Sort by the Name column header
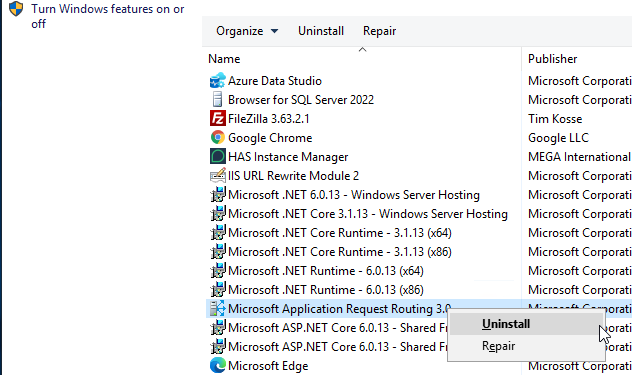 point(224,59)
